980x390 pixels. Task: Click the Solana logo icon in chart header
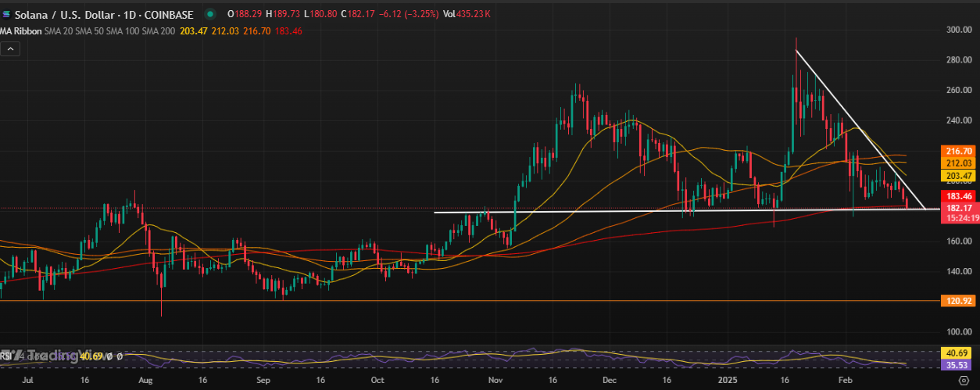point(5,14)
